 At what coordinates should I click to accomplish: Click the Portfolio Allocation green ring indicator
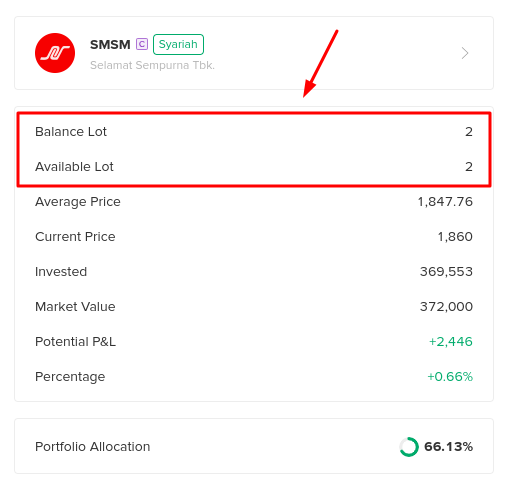point(409,447)
